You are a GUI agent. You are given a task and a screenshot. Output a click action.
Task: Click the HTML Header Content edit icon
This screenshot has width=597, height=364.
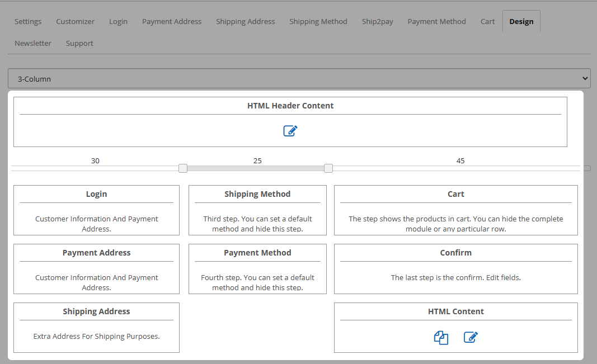tap(290, 131)
